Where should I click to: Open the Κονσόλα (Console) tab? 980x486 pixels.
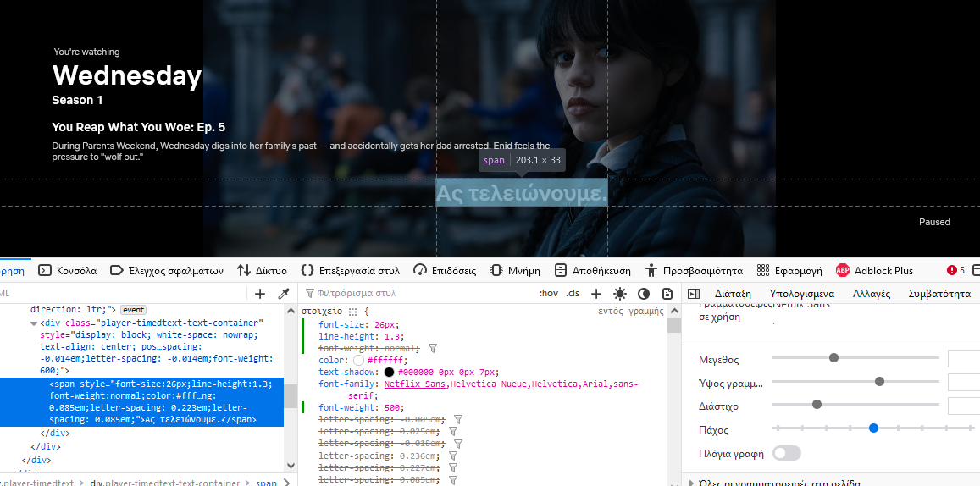pyautogui.click(x=68, y=270)
